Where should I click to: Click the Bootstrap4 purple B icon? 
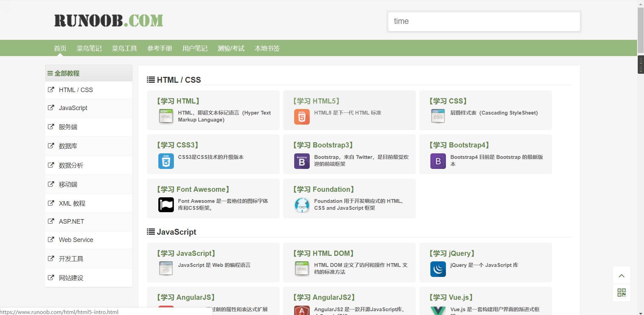(438, 161)
